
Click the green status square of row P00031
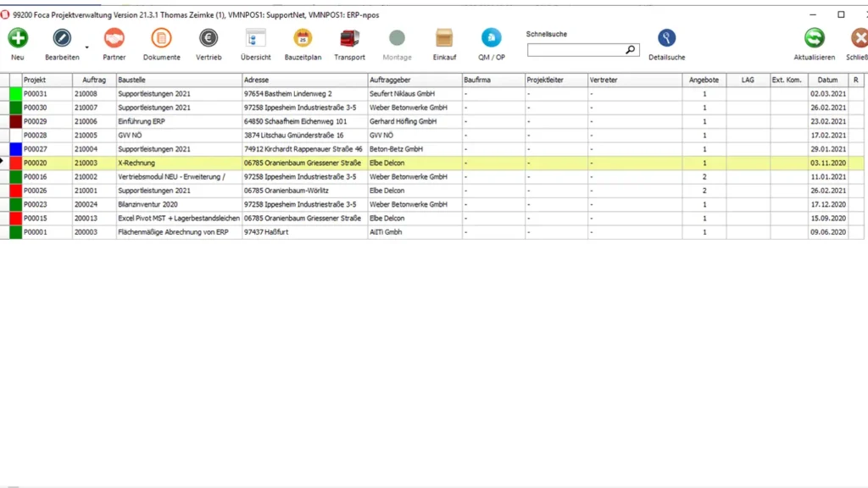pos(14,93)
